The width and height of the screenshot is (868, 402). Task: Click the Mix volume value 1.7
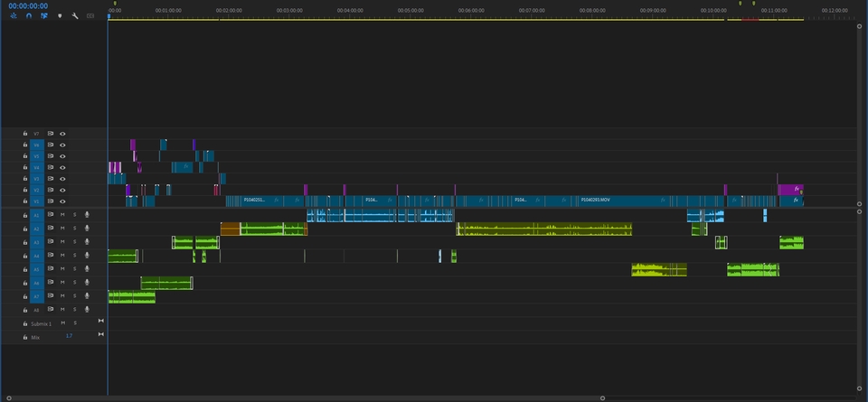coord(70,336)
